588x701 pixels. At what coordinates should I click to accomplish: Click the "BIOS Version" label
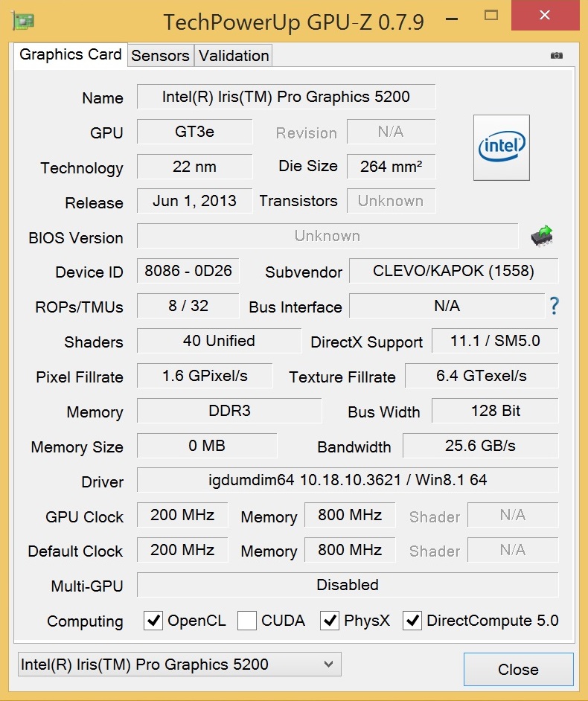(76, 238)
